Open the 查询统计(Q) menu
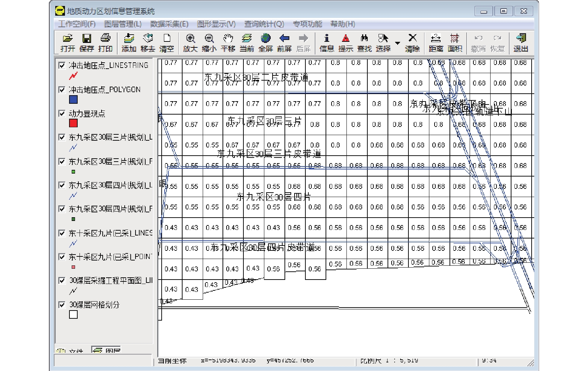The height and width of the screenshot is (371, 588). [264, 24]
